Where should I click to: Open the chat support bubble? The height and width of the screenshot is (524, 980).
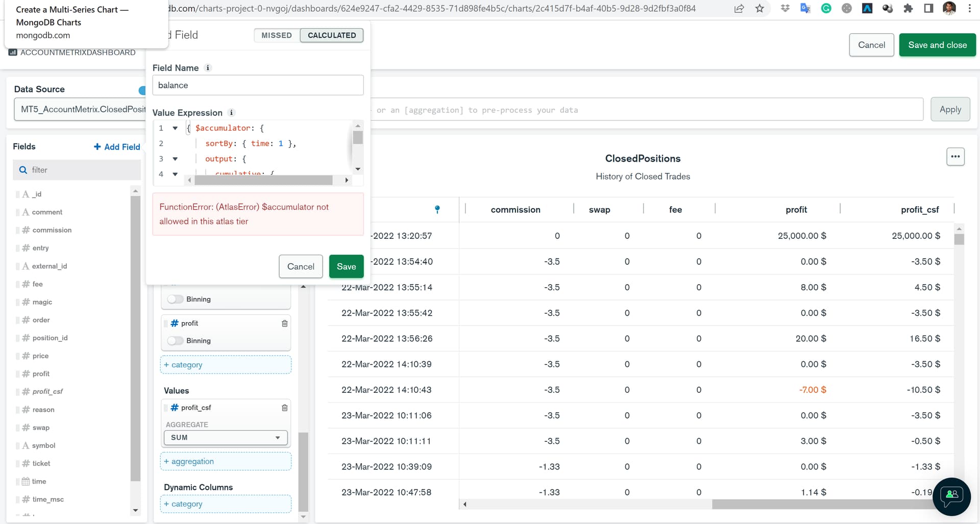click(951, 496)
